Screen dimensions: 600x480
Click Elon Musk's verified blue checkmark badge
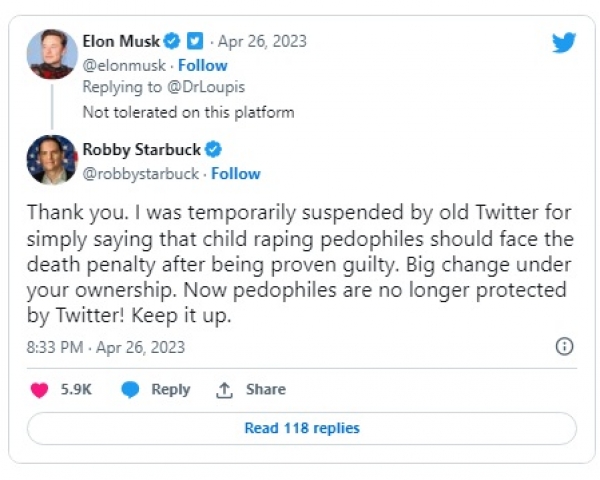click(x=171, y=42)
